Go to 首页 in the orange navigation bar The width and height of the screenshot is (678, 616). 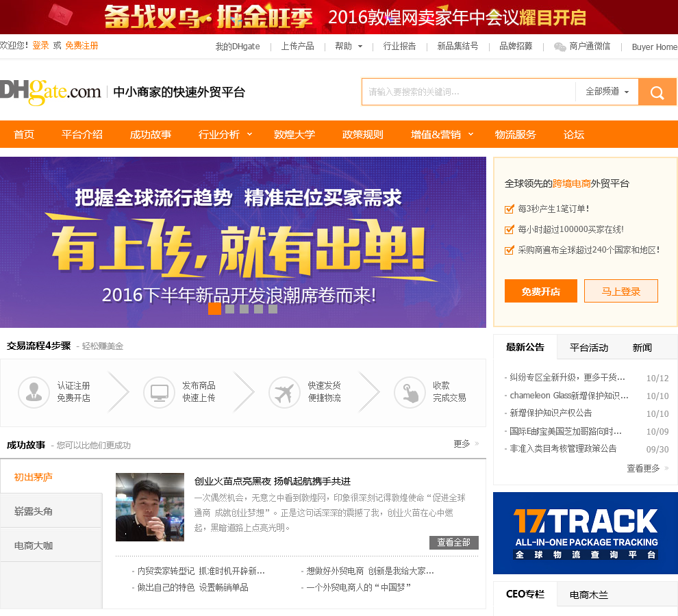tap(24, 134)
